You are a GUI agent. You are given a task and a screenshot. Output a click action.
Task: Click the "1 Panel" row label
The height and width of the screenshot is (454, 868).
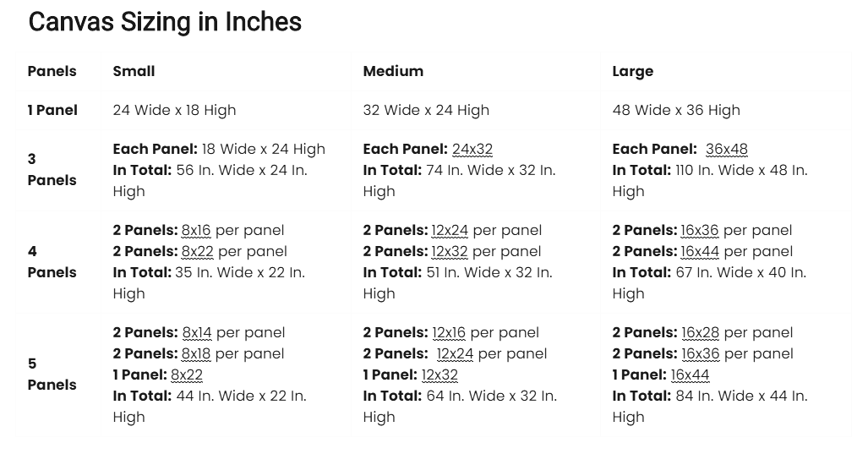tap(52, 110)
